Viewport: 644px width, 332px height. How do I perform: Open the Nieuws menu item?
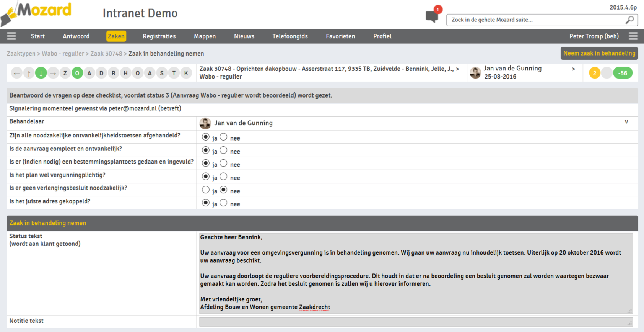click(244, 36)
